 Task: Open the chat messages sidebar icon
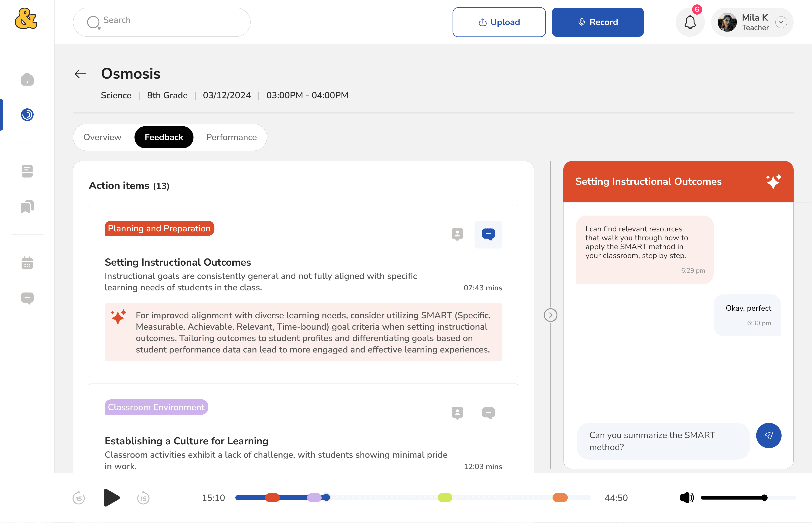(27, 298)
